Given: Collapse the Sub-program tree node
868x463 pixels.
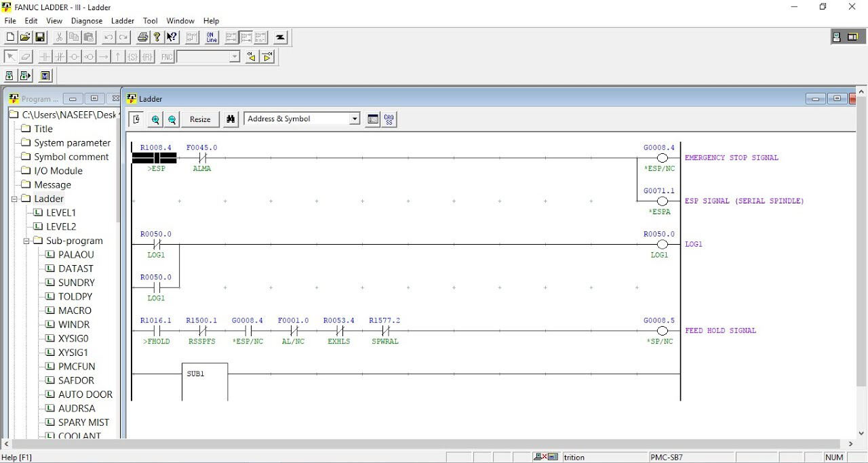Looking at the screenshot, I should 26,241.
